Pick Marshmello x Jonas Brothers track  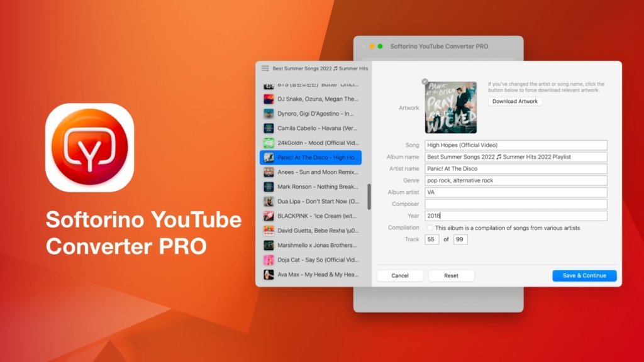(311, 245)
